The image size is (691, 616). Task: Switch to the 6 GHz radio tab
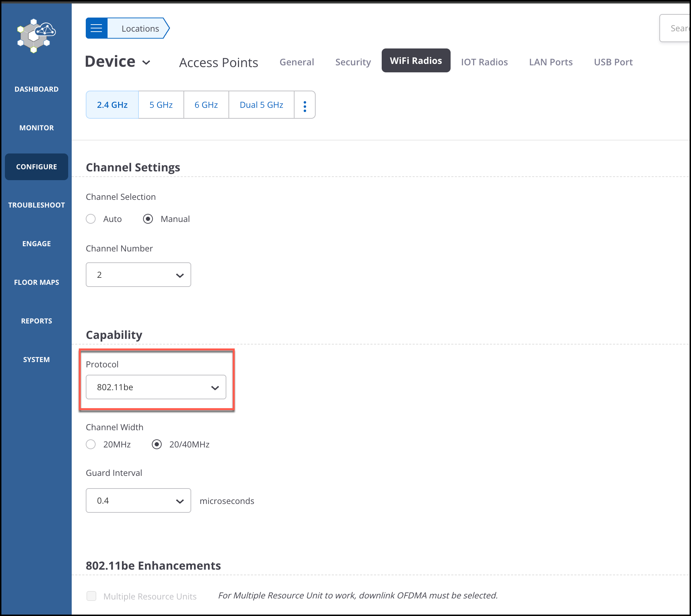206,105
